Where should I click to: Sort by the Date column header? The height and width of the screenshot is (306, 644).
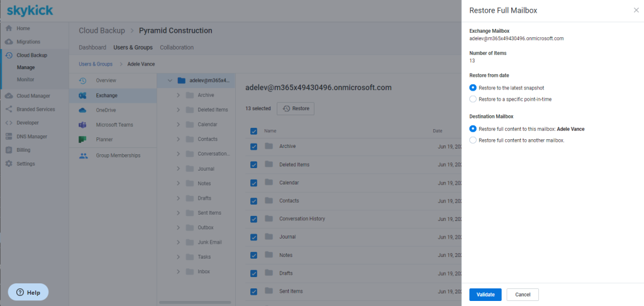pyautogui.click(x=438, y=131)
